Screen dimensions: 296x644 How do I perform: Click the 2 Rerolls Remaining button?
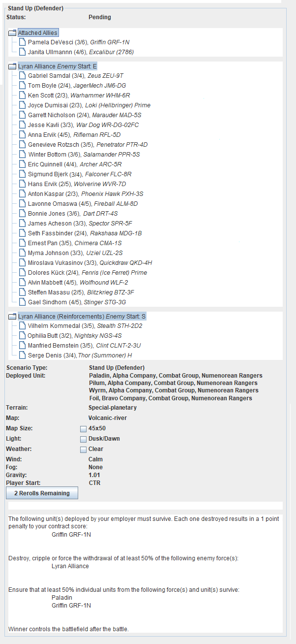(42, 493)
